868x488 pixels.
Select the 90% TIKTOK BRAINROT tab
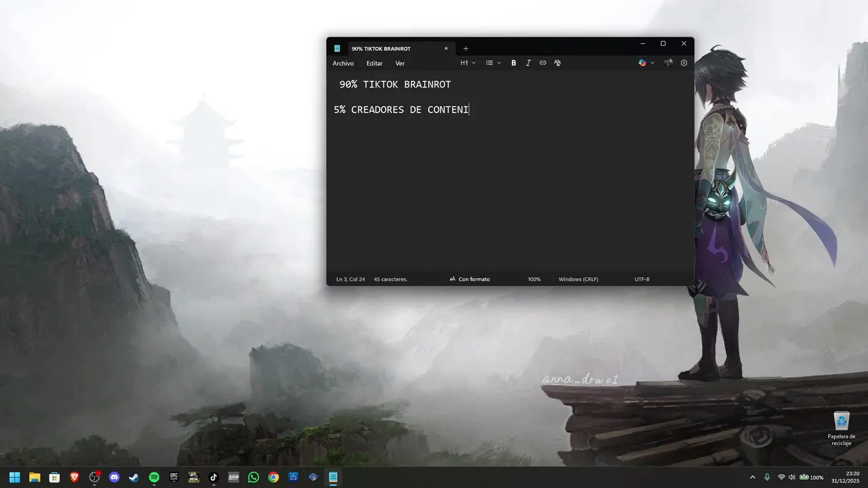pos(400,49)
